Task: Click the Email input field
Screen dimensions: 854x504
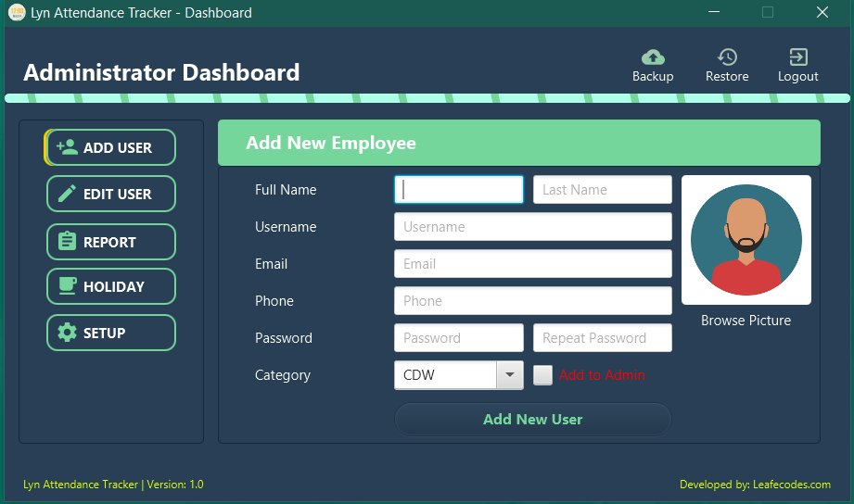Action: 532,263
